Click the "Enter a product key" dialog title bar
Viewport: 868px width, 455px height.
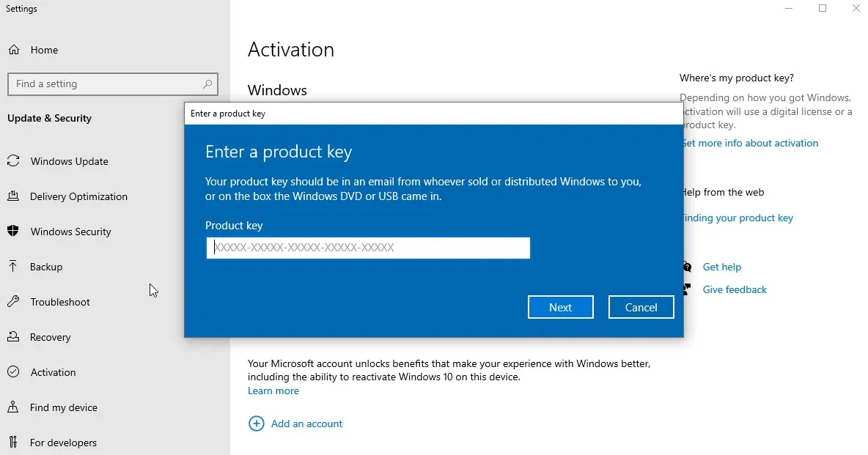[x=433, y=114]
